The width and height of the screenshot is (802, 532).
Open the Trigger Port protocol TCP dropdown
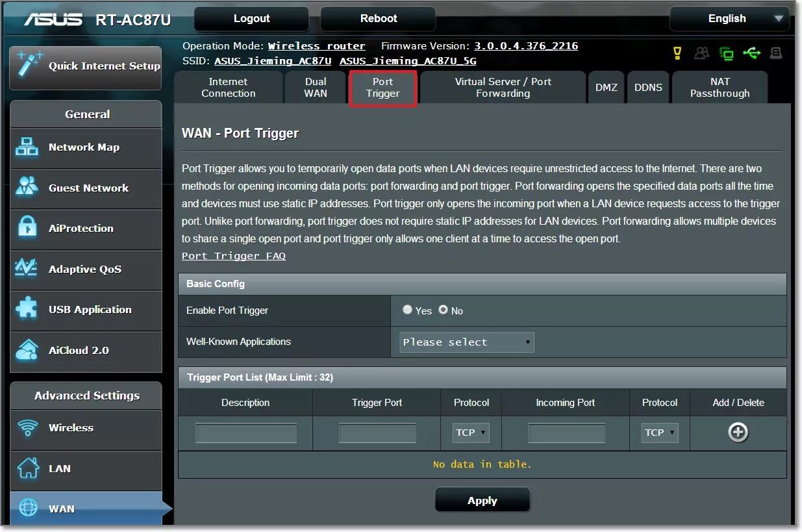coord(471,433)
